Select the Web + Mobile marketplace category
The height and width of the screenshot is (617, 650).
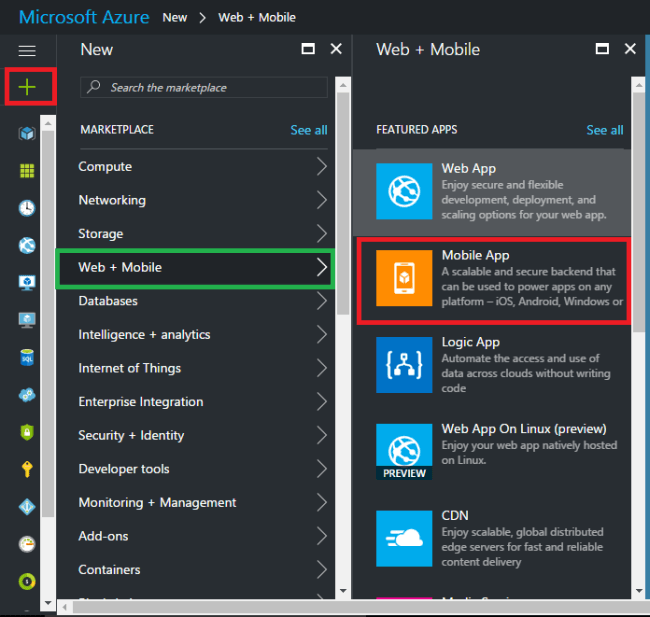click(195, 267)
